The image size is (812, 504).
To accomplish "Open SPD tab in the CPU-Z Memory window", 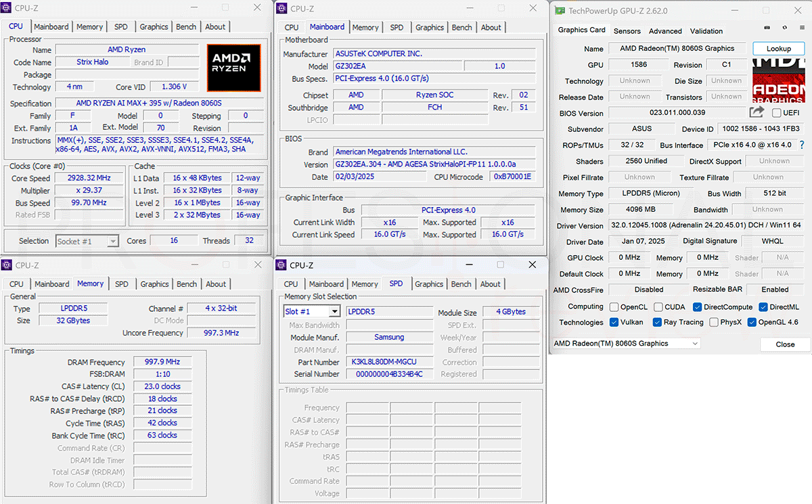I will pyautogui.click(x=121, y=284).
